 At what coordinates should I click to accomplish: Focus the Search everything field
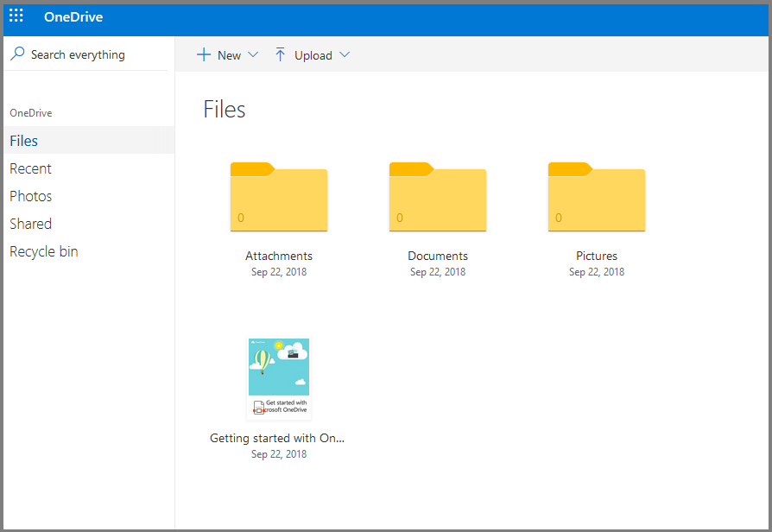[x=85, y=54]
